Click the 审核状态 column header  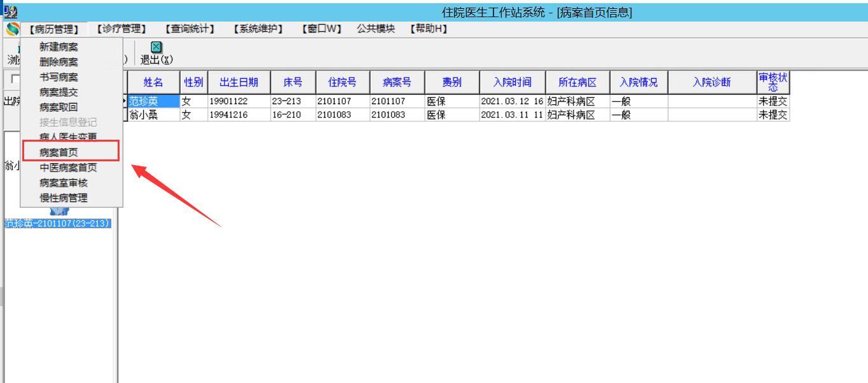[x=773, y=83]
